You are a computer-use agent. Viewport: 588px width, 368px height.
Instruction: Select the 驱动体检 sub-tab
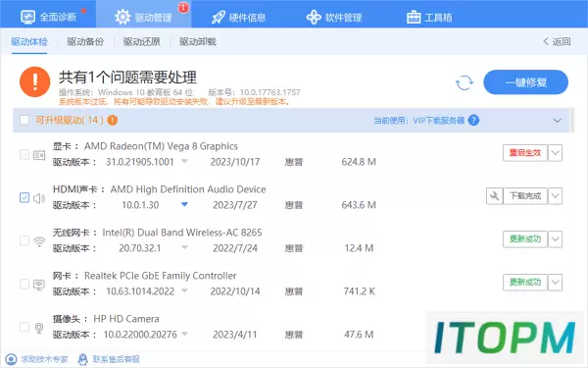coord(28,41)
